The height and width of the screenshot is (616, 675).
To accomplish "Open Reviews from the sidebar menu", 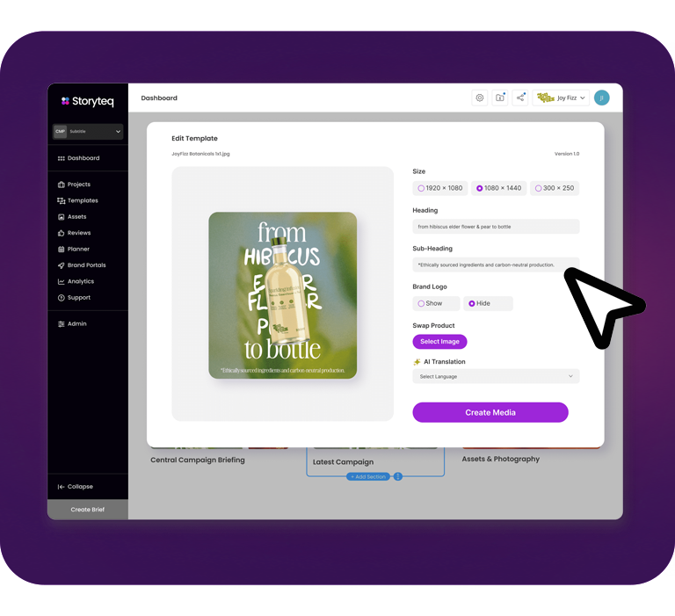I will pos(79,234).
